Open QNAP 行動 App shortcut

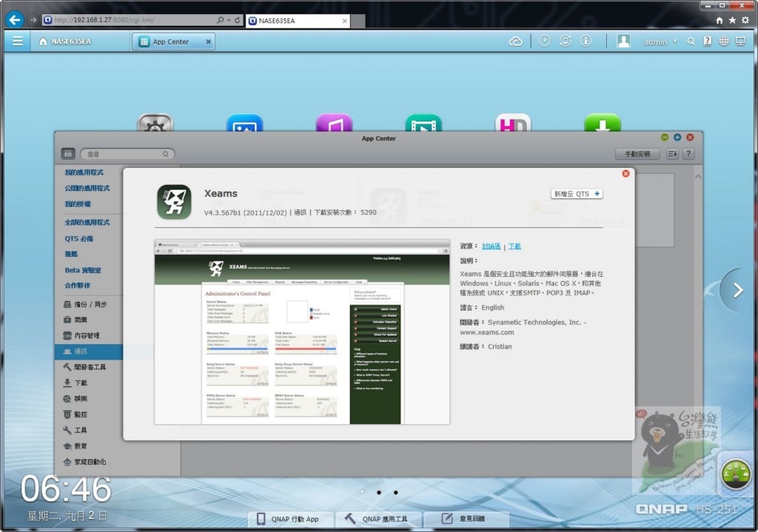pyautogui.click(x=290, y=519)
